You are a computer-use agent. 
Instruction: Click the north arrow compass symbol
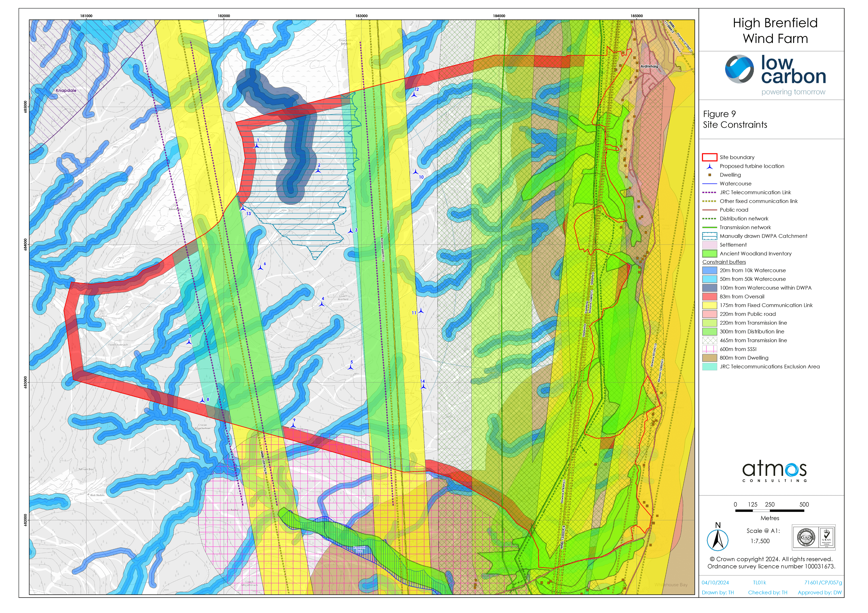[x=717, y=540]
